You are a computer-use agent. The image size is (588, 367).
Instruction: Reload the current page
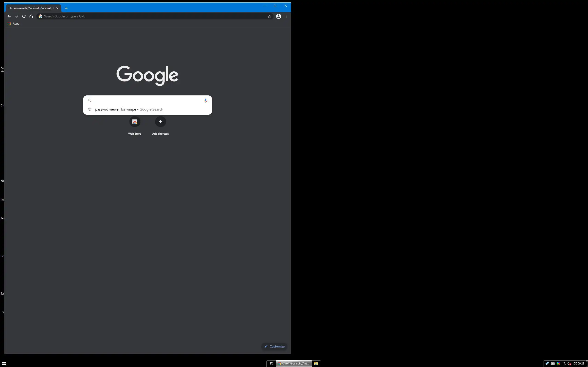click(24, 16)
